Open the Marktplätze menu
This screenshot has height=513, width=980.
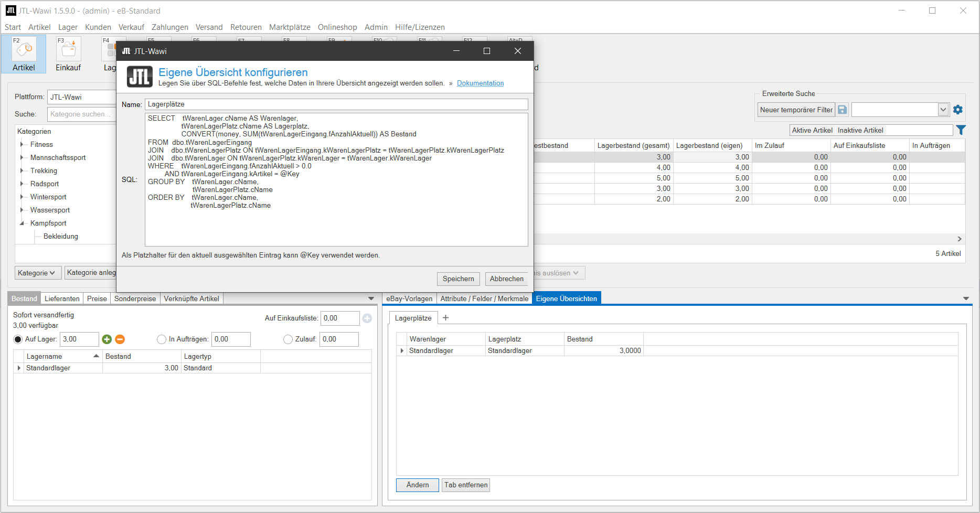pyautogui.click(x=290, y=27)
